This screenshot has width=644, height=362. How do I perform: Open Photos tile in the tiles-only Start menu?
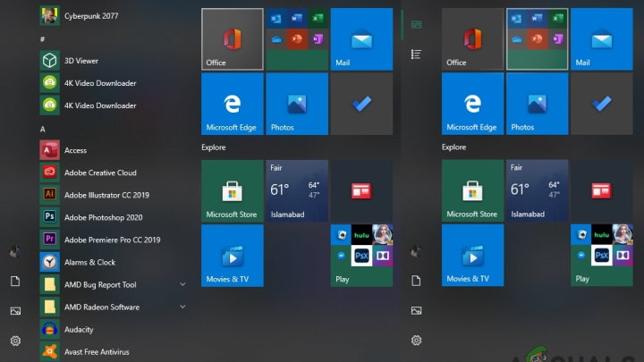(x=538, y=104)
